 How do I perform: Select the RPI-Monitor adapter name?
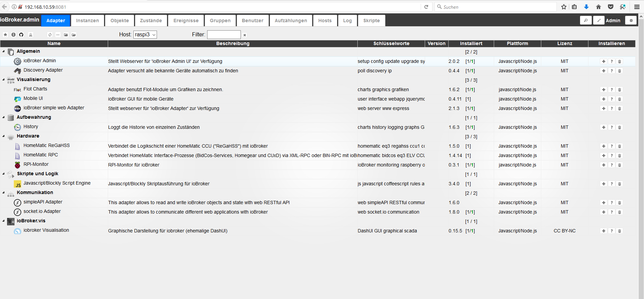tap(36, 164)
